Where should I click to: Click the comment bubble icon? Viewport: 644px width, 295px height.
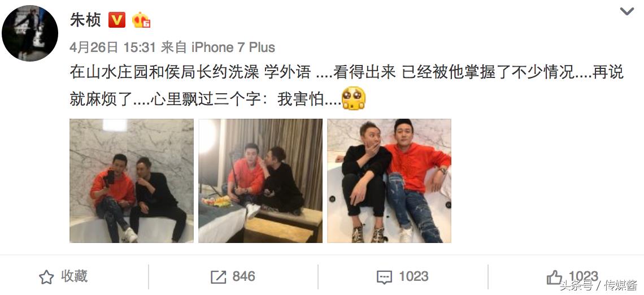coord(384,277)
